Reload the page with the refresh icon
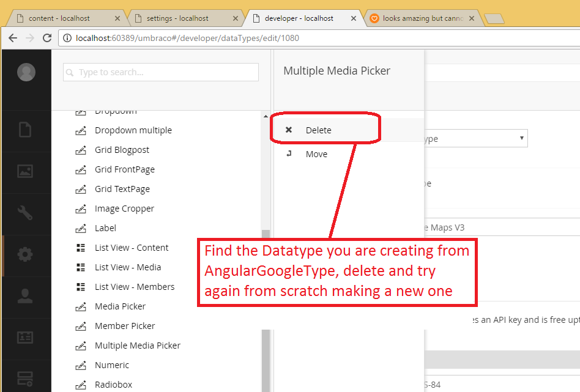Viewport: 580px width, 392px height. coord(47,38)
